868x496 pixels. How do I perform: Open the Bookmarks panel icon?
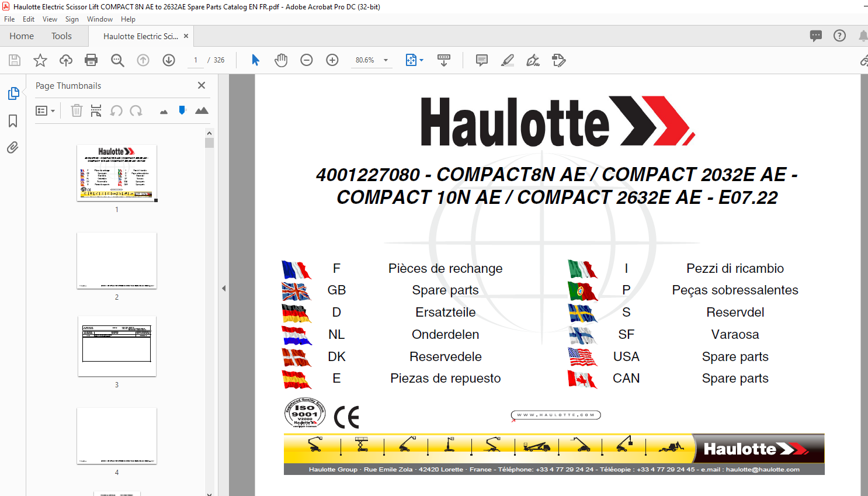click(13, 121)
